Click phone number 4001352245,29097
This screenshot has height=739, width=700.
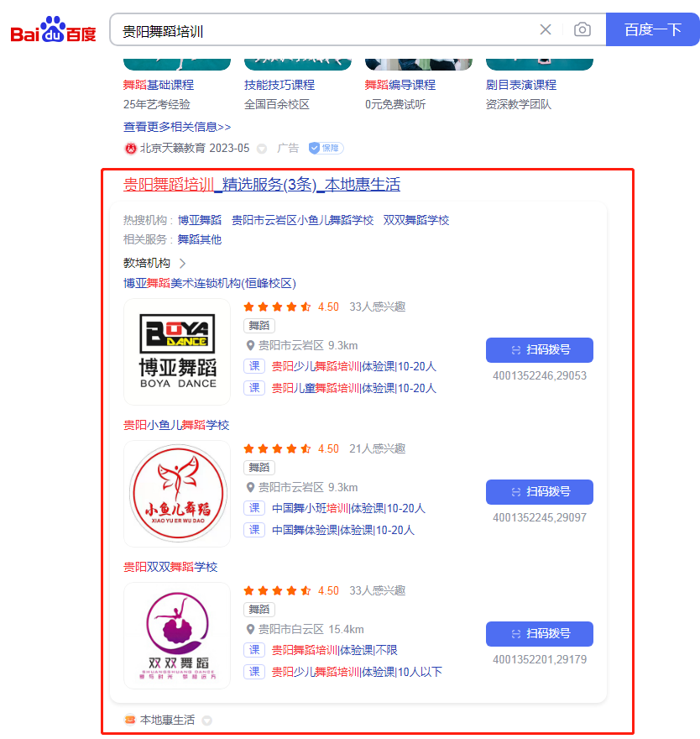pyautogui.click(x=540, y=517)
